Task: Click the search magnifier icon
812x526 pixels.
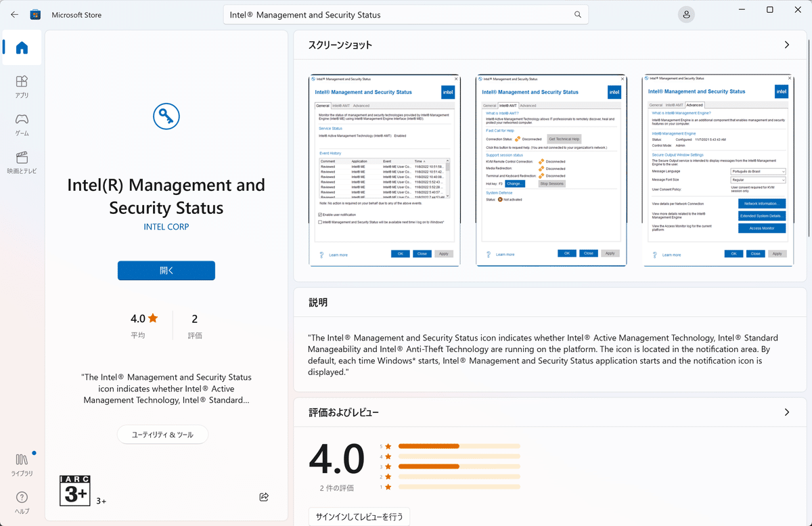Action: (x=578, y=14)
